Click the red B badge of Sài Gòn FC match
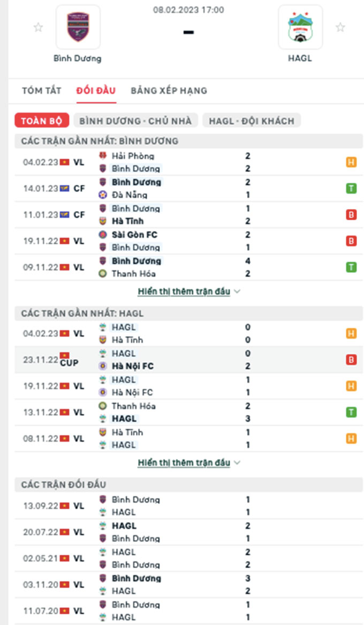Image resolution: width=364 pixels, height=625 pixels. pos(351,241)
